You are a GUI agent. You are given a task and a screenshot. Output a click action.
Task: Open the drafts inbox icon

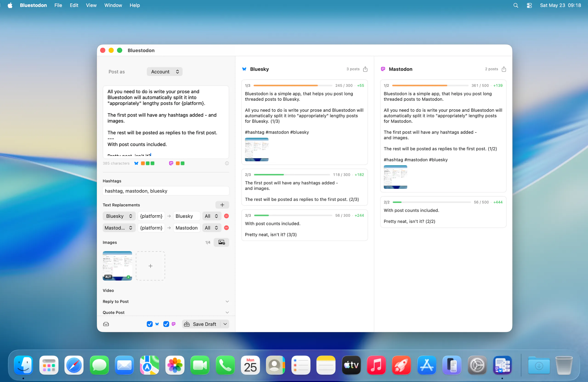[x=106, y=324]
